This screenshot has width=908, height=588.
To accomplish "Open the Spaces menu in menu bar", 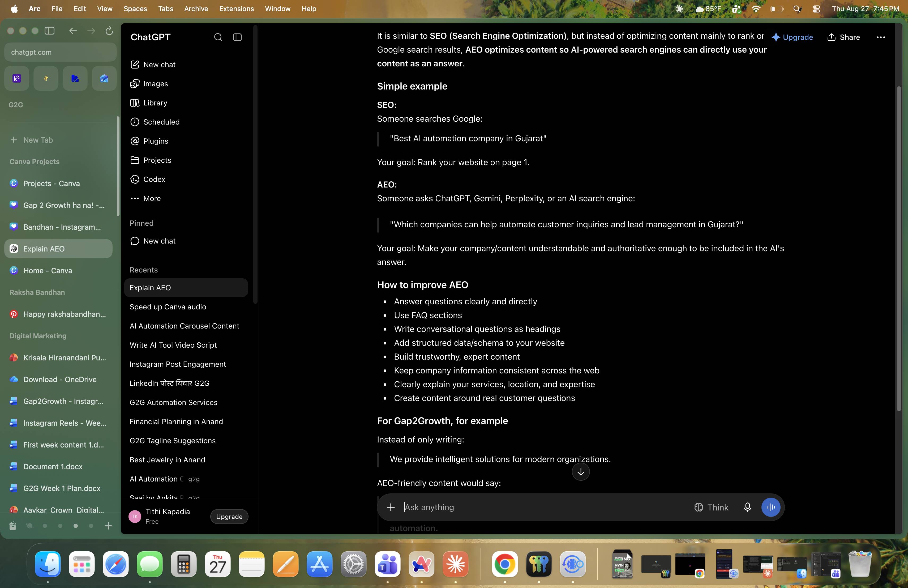I will pyautogui.click(x=135, y=9).
